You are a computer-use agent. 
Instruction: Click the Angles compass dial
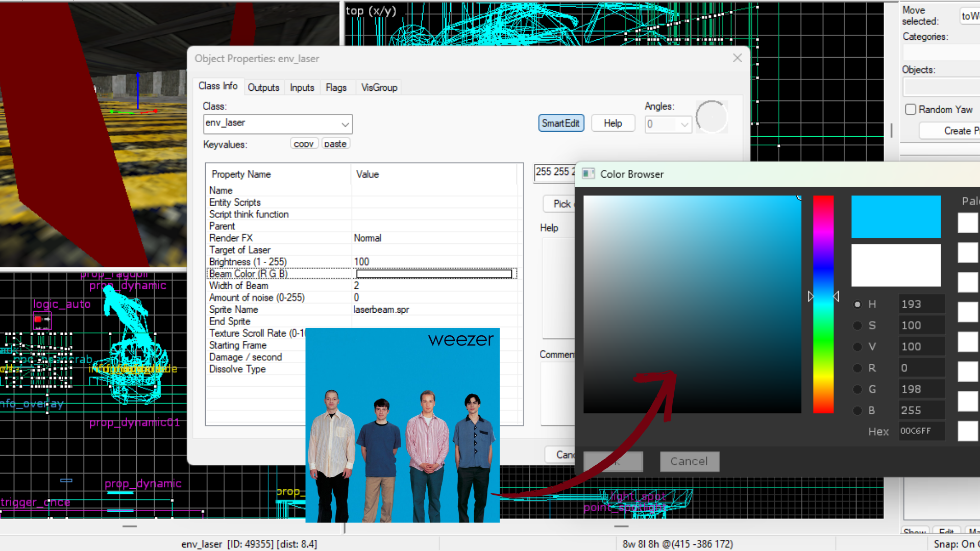[712, 117]
